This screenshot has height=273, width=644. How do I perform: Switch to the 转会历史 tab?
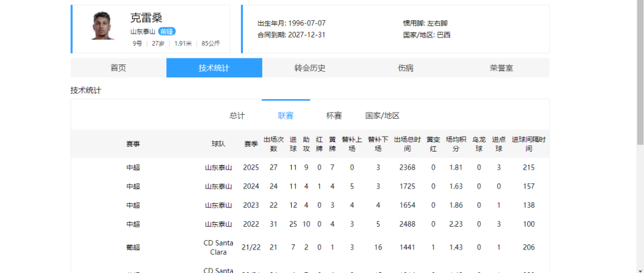(310, 68)
